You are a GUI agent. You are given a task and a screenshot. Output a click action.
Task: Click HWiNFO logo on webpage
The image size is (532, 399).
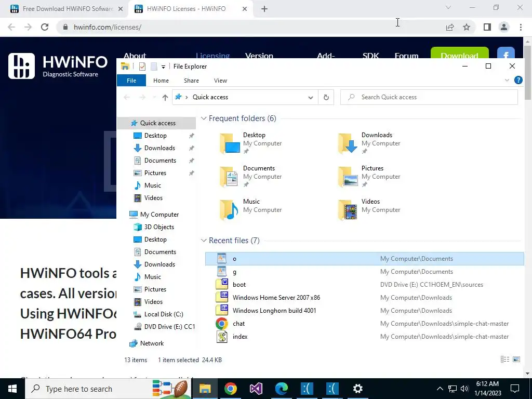coord(58,66)
